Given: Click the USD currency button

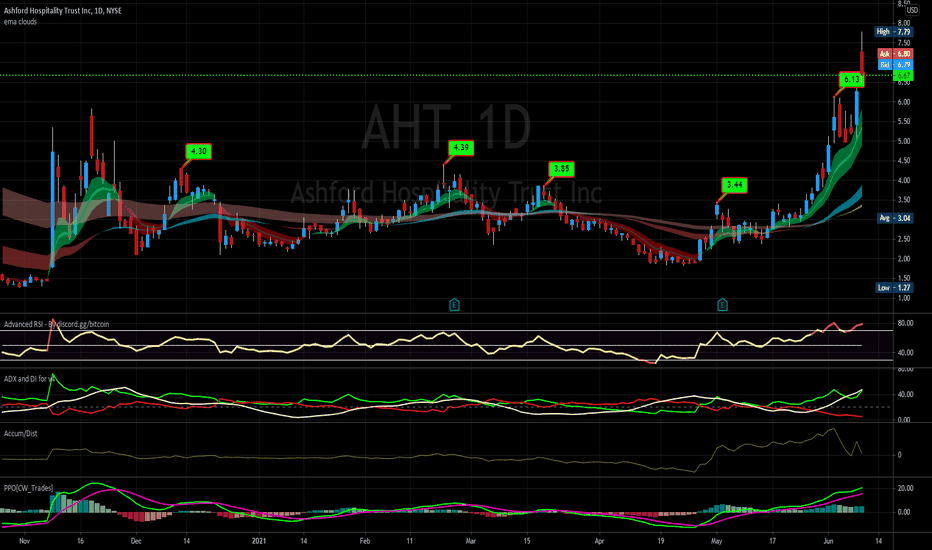Looking at the screenshot, I should (912, 10).
